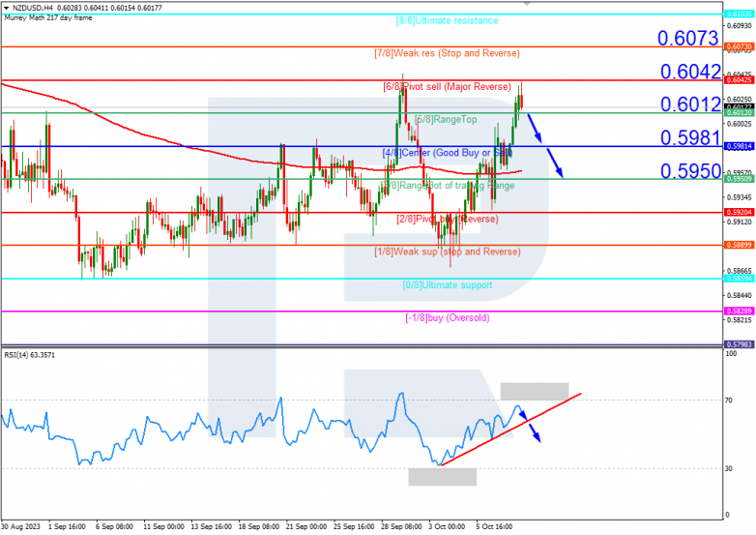Click the green 0.60120 price tag
The image size is (756, 535).
pyautogui.click(x=739, y=113)
